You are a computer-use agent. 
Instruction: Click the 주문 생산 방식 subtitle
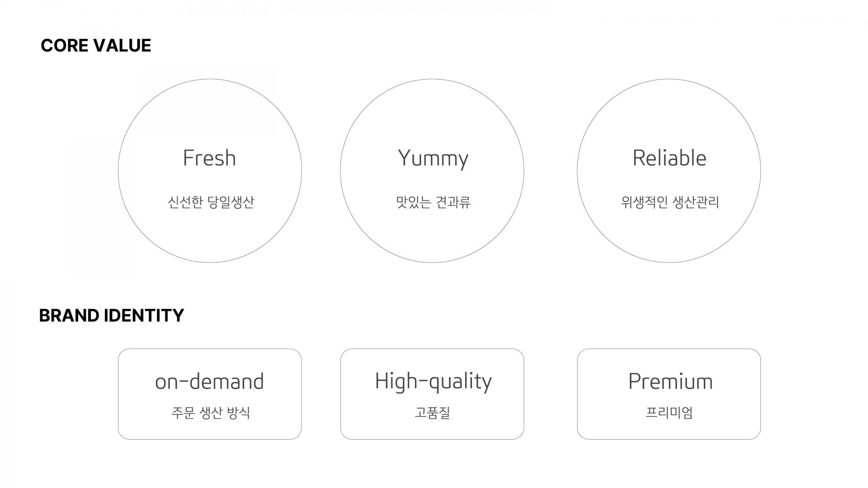(x=211, y=413)
